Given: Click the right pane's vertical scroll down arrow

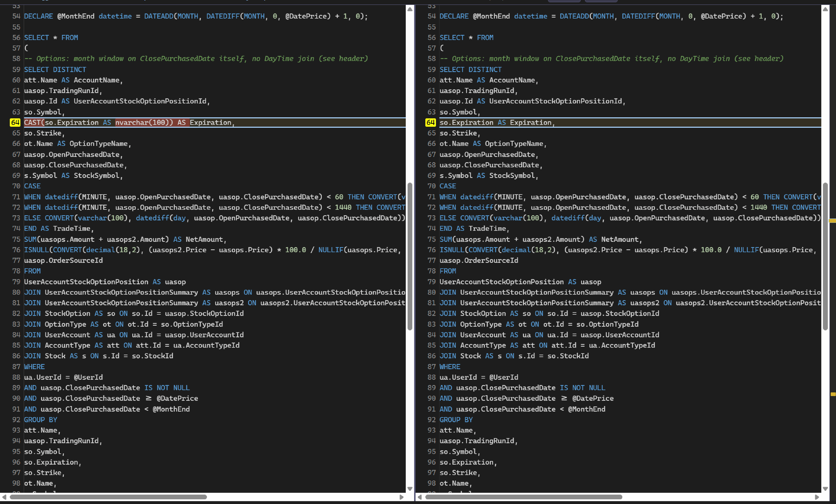Looking at the screenshot, I should [x=825, y=488].
